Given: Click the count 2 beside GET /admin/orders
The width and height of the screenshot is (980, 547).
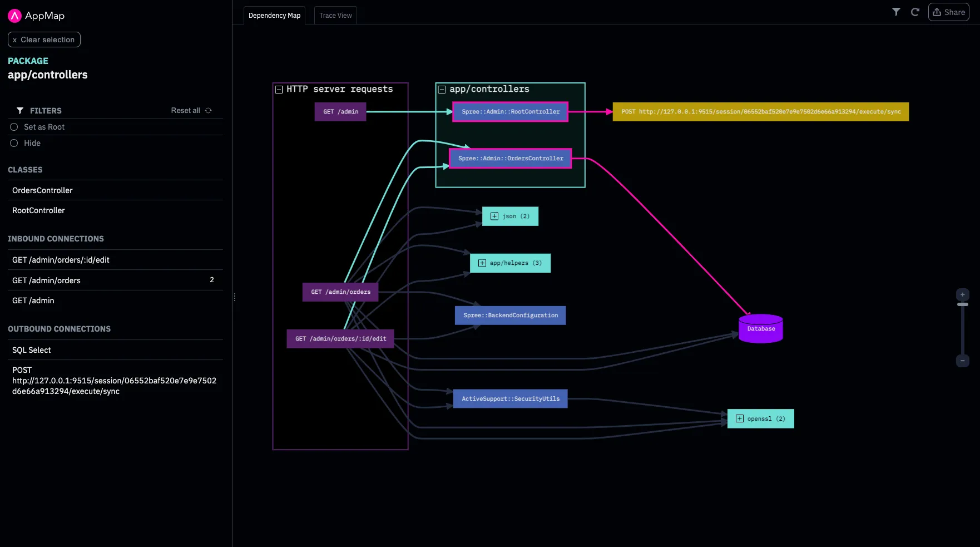Looking at the screenshot, I should [212, 280].
